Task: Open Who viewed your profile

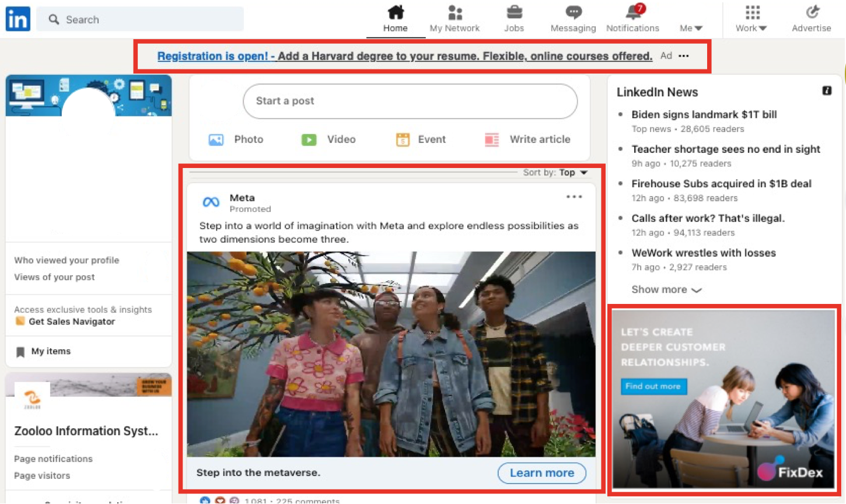Action: coord(67,260)
